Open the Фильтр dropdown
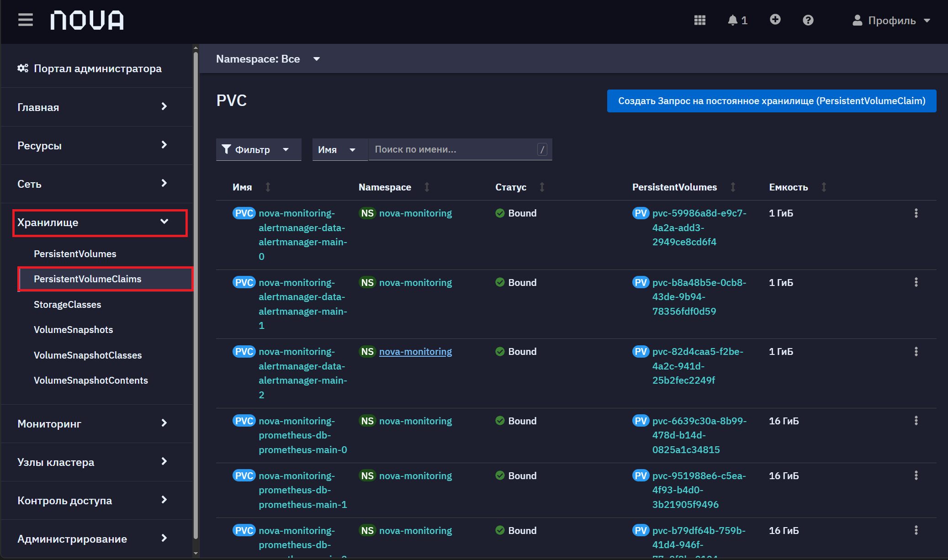 [x=259, y=149]
